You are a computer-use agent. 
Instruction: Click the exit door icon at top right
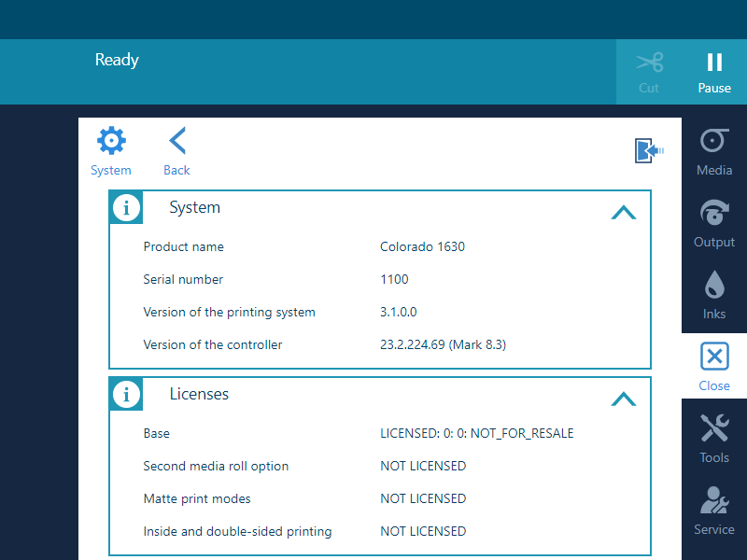pyautogui.click(x=648, y=150)
